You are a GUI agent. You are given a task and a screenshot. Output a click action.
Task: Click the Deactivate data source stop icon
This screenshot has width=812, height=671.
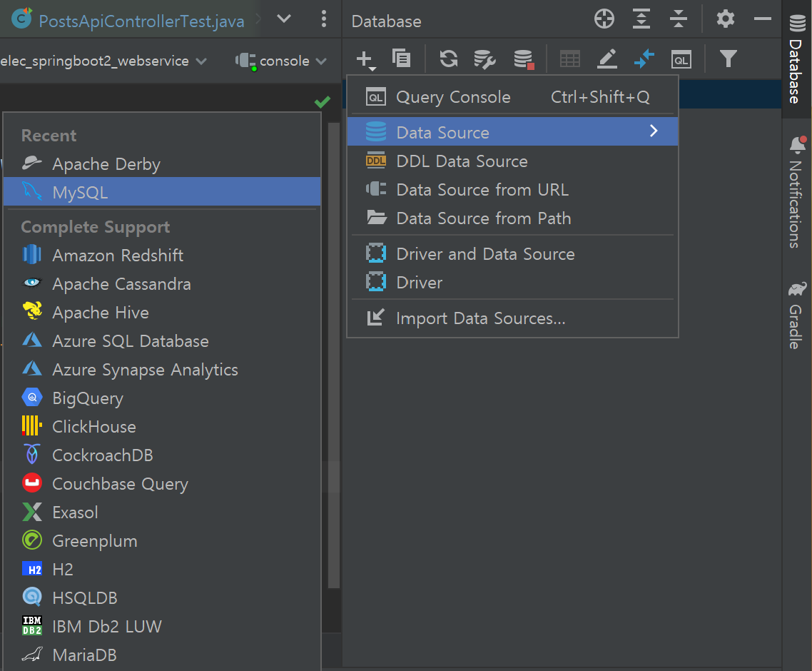pyautogui.click(x=524, y=59)
